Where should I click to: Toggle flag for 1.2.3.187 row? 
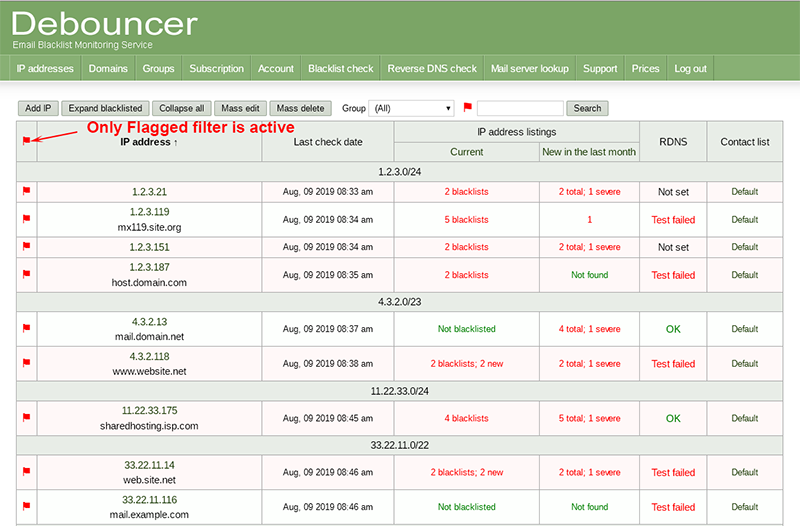(x=27, y=274)
